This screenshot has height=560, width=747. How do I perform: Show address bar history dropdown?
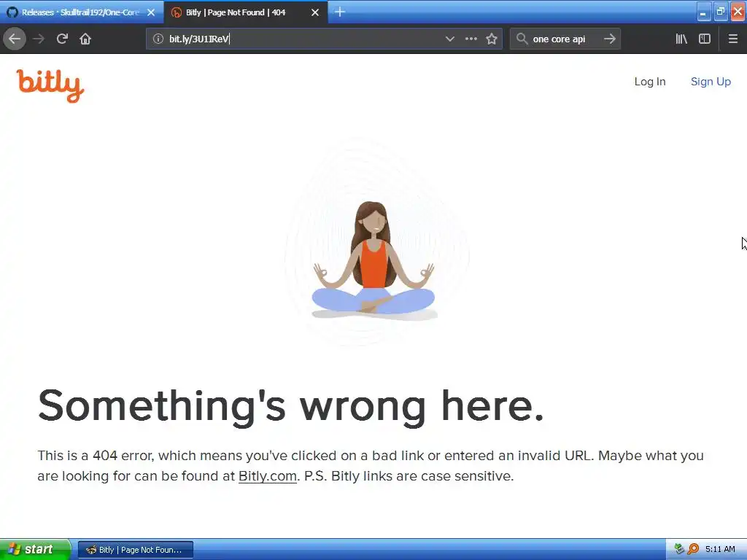pyautogui.click(x=449, y=39)
